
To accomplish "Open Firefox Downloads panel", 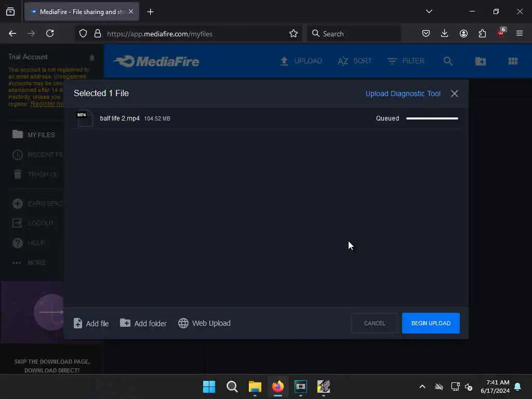I will point(445,34).
